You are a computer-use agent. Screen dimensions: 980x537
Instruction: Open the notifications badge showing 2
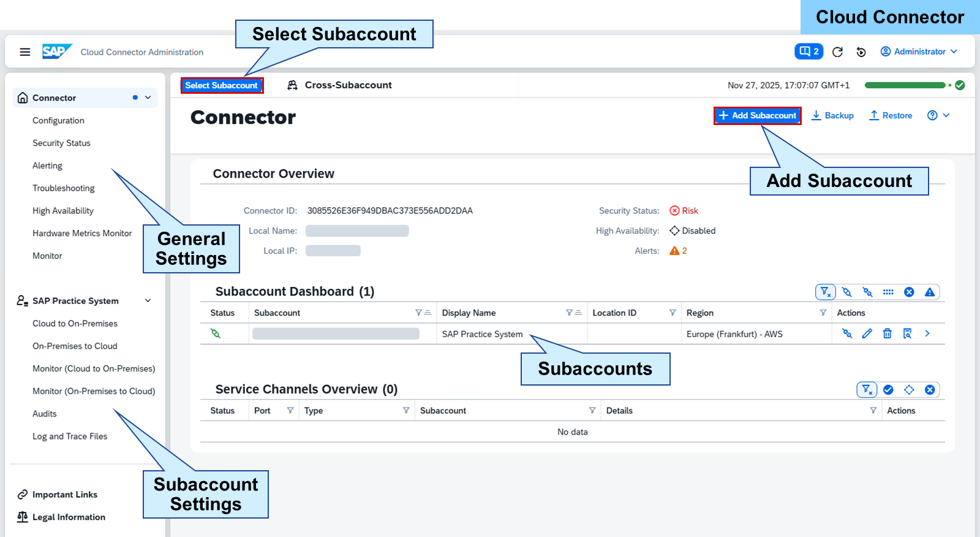pyautogui.click(x=809, y=51)
